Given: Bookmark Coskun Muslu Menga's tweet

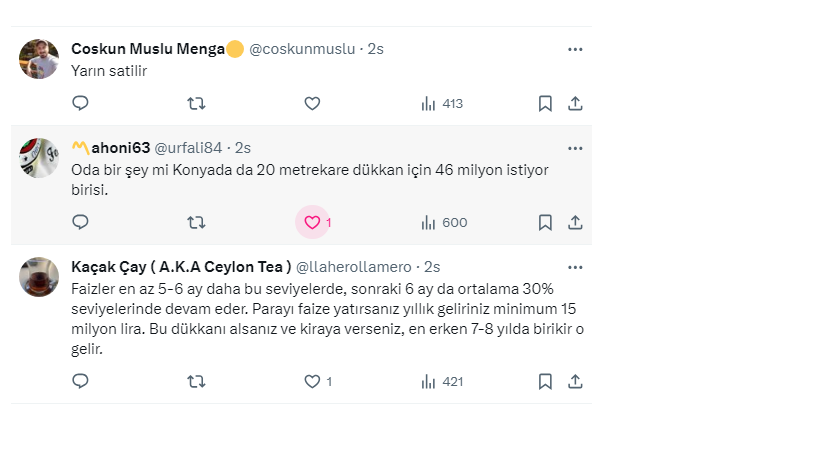Looking at the screenshot, I should (x=545, y=103).
